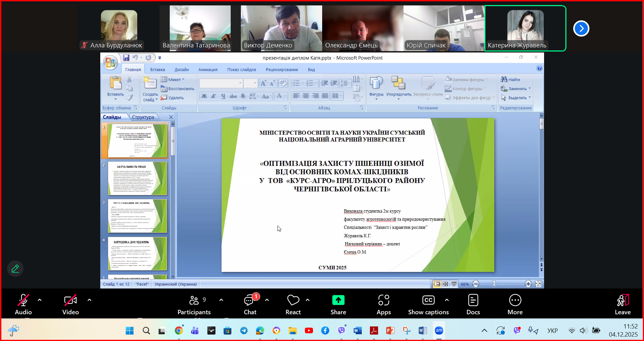Switch to the Дизайн ribbon tab
644x341 pixels.
(x=182, y=70)
